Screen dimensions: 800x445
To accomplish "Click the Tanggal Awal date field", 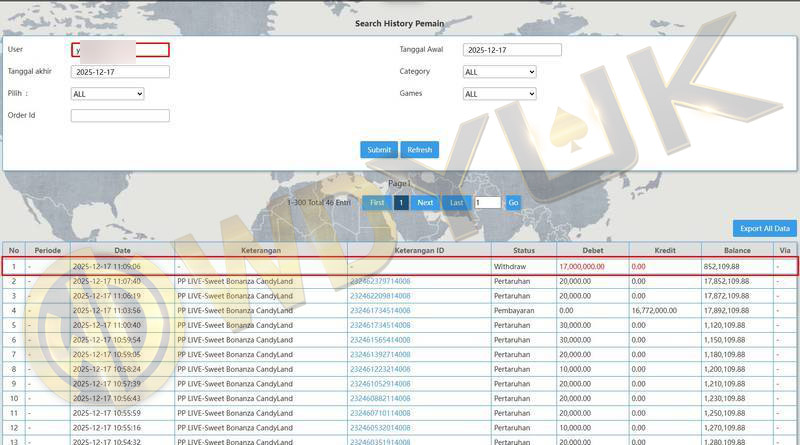I will click(x=512, y=50).
